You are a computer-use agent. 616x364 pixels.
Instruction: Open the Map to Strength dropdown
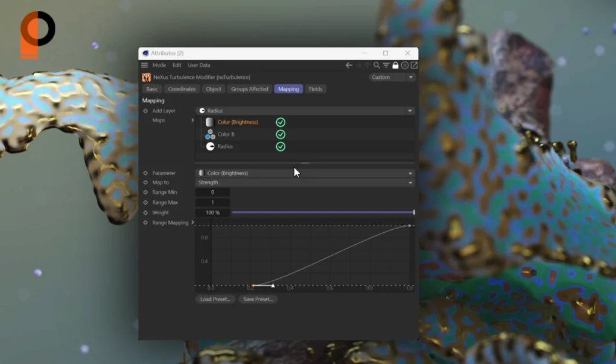(x=305, y=182)
